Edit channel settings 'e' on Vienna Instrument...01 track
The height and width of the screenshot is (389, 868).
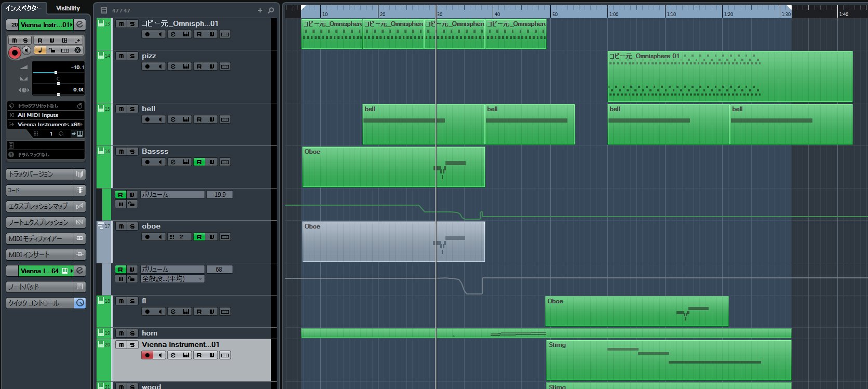pos(173,355)
